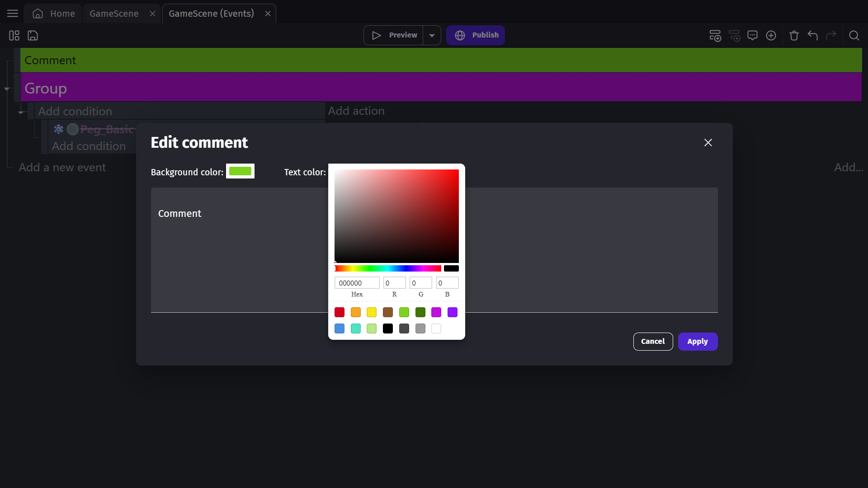This screenshot has height=488, width=868.
Task: Expand the Preview dropdown arrow
Action: [x=432, y=35]
